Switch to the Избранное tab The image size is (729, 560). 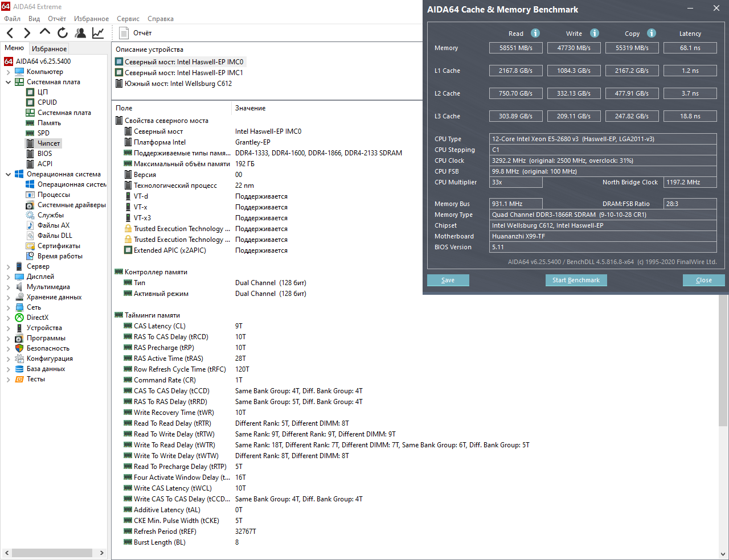pos(49,49)
